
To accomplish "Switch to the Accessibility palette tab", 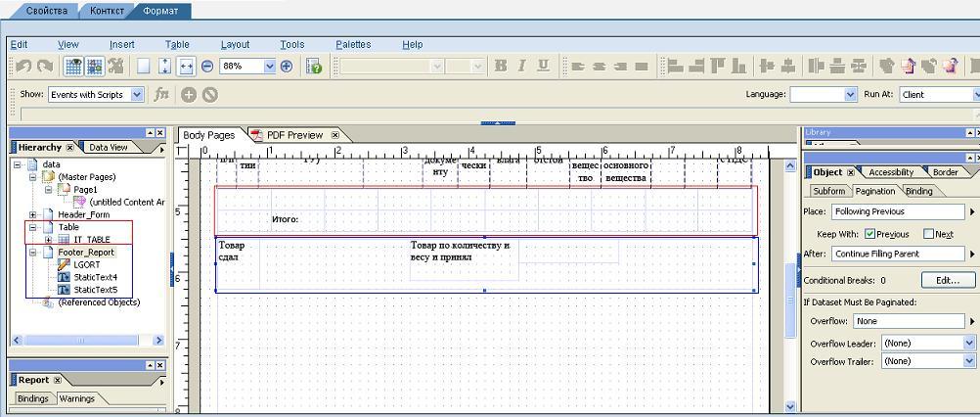I will (x=891, y=172).
